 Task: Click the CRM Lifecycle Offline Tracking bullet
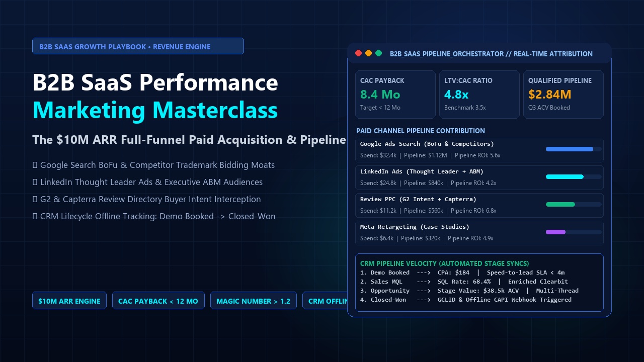pos(154,216)
